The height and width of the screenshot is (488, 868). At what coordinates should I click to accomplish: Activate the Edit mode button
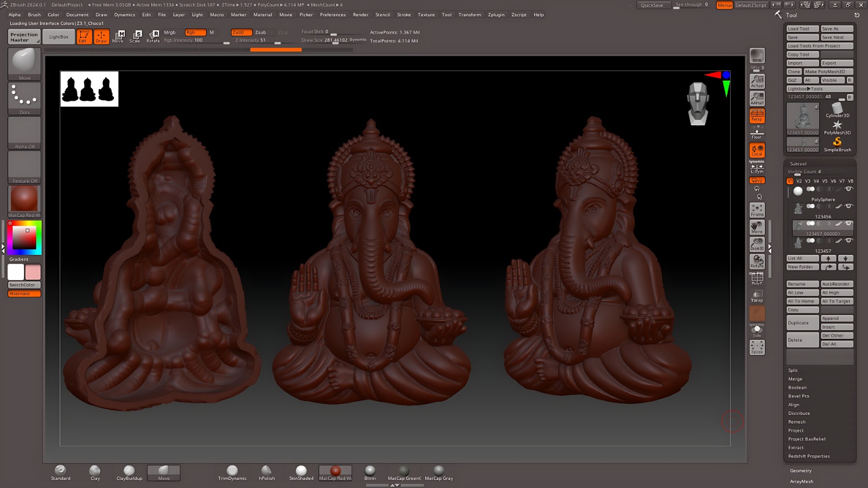pyautogui.click(x=84, y=36)
